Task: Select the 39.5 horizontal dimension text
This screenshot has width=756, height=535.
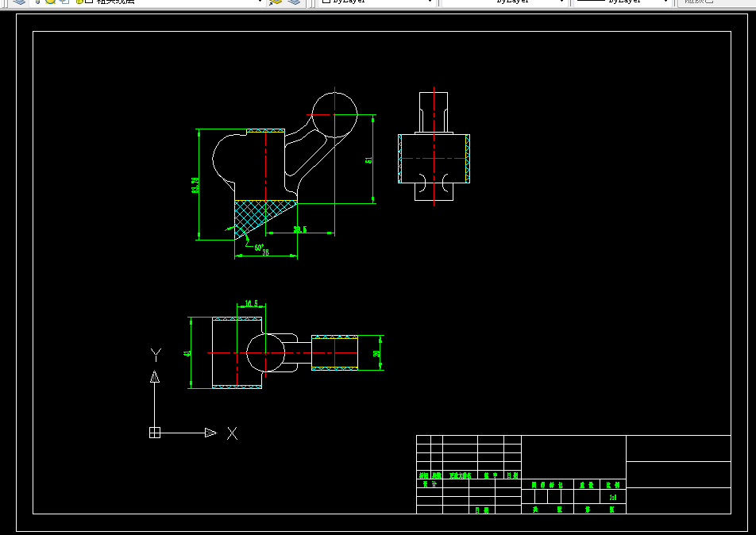Action: point(300,229)
